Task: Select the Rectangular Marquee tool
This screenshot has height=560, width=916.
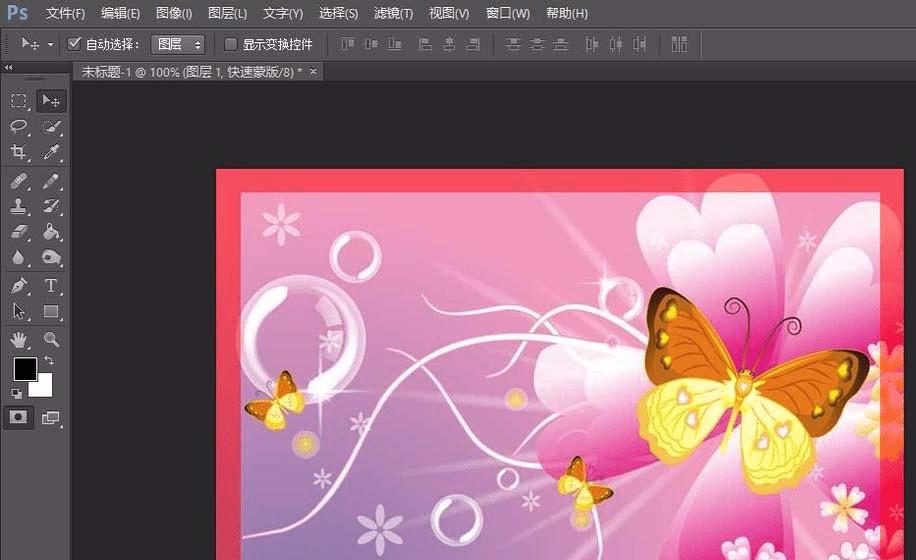Action: point(19,101)
